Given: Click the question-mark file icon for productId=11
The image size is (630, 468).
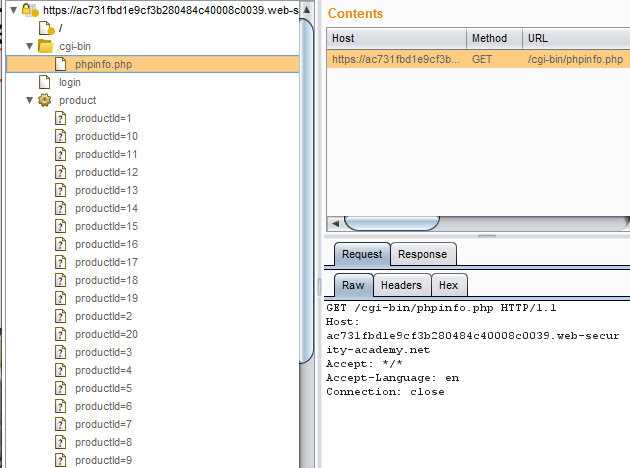Looking at the screenshot, I should 61,154.
